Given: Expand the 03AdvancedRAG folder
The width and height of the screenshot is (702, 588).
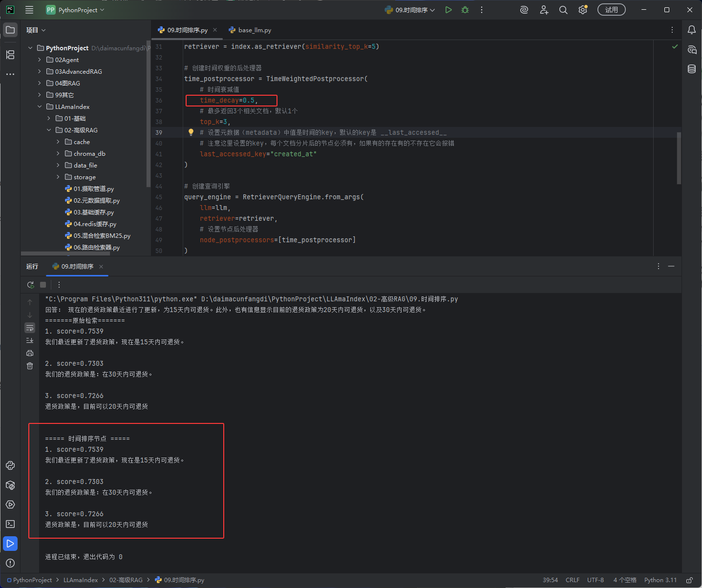Looking at the screenshot, I should tap(40, 71).
